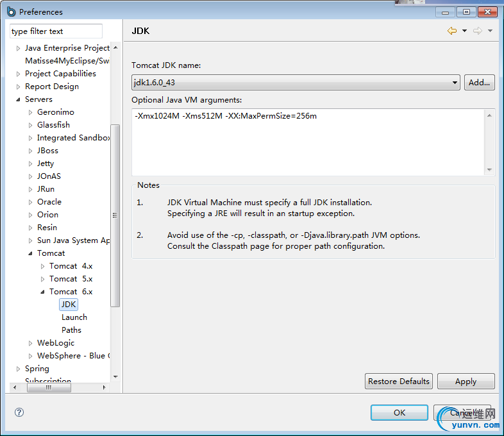Click the Cancel button
504x436 pixels.
coord(462,412)
